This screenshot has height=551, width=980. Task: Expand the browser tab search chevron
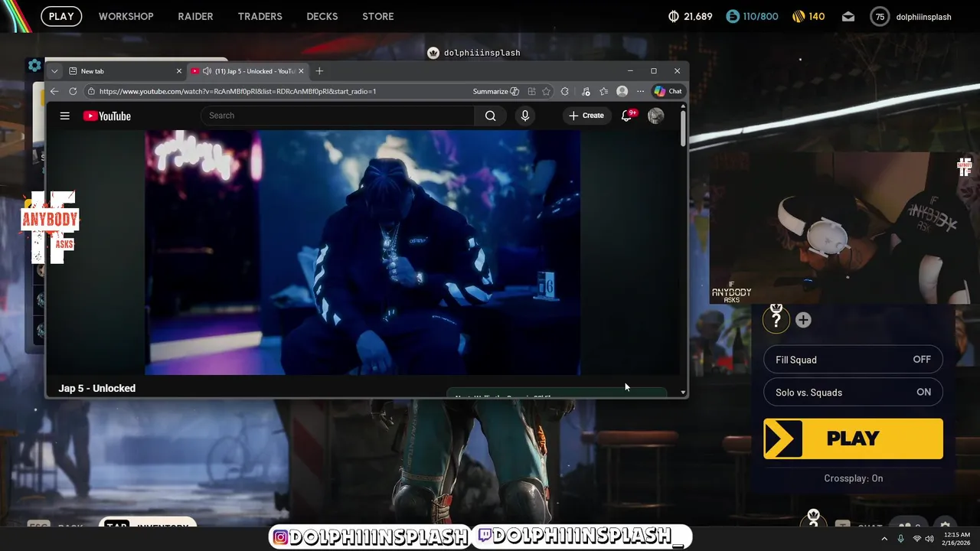point(54,71)
